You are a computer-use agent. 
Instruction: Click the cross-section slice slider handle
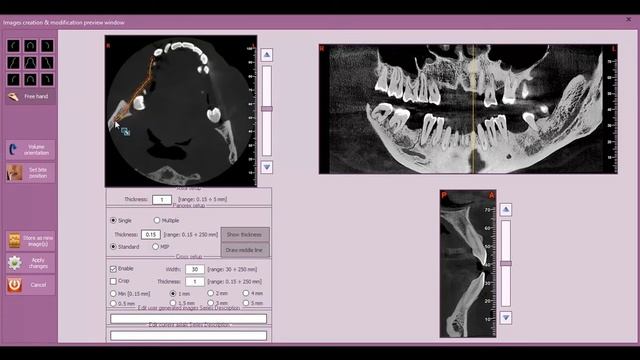(506, 264)
